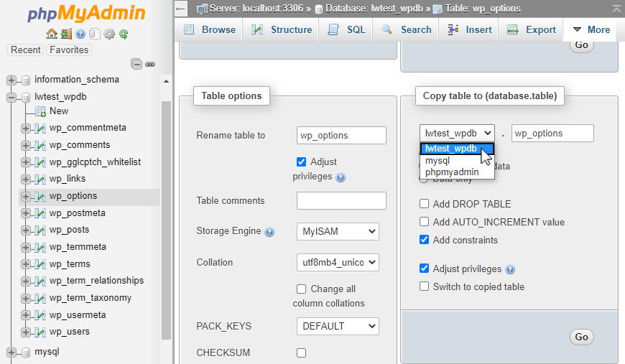Enable Change all column collations checkbox
The height and width of the screenshot is (364, 625).
click(x=301, y=289)
